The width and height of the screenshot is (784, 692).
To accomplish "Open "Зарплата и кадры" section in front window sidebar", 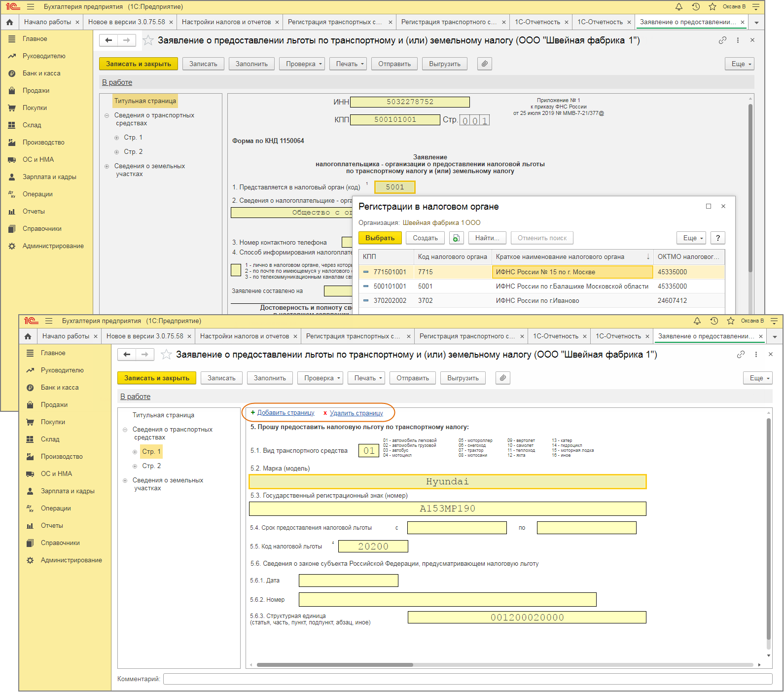I will point(68,491).
